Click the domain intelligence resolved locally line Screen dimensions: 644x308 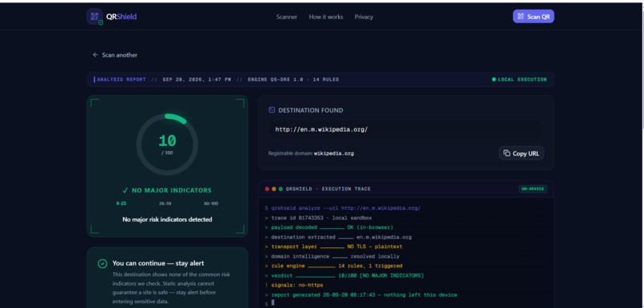[x=332, y=256]
